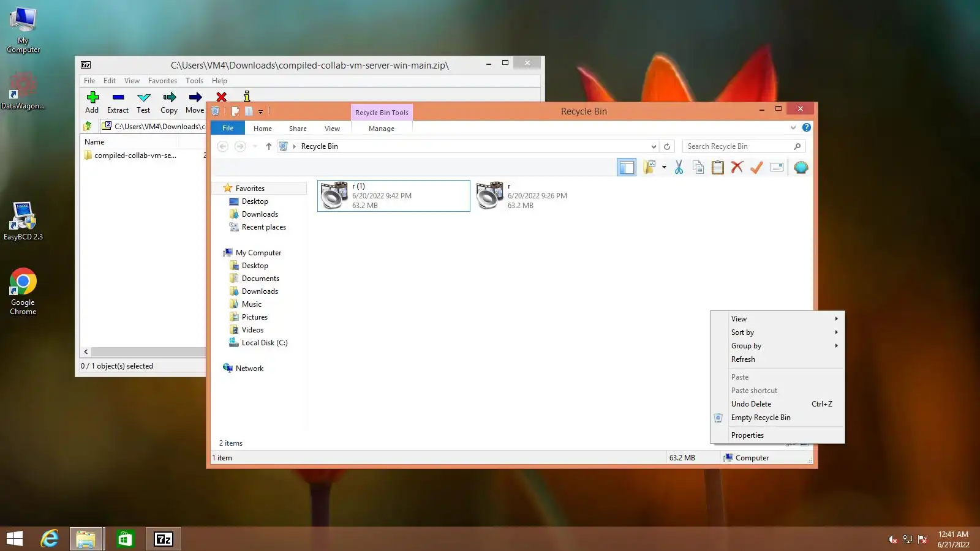980x551 pixels.
Task: Open the File tab in Recycle Bin
Action: 228,128
